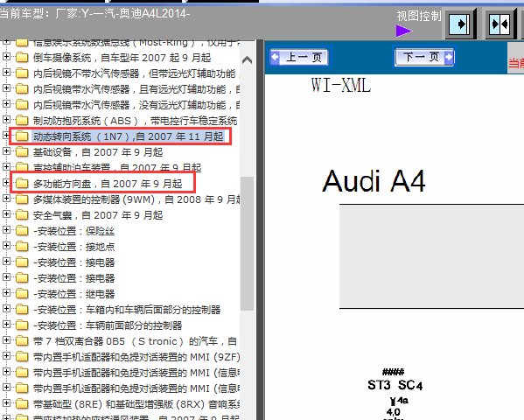Expand 倒车摄像系统 自车型年 2007 起 9 月起 node
Viewport: 524px width, 420px height.
point(6,57)
